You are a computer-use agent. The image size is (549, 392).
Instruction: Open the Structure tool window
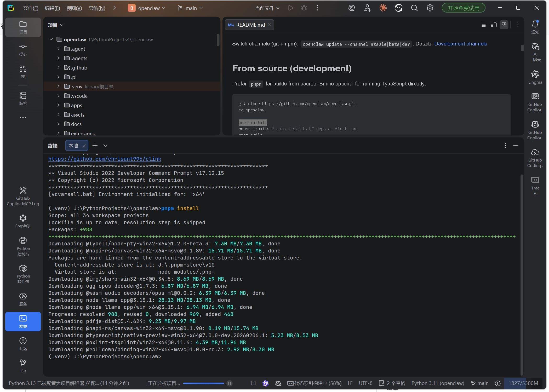point(23,98)
